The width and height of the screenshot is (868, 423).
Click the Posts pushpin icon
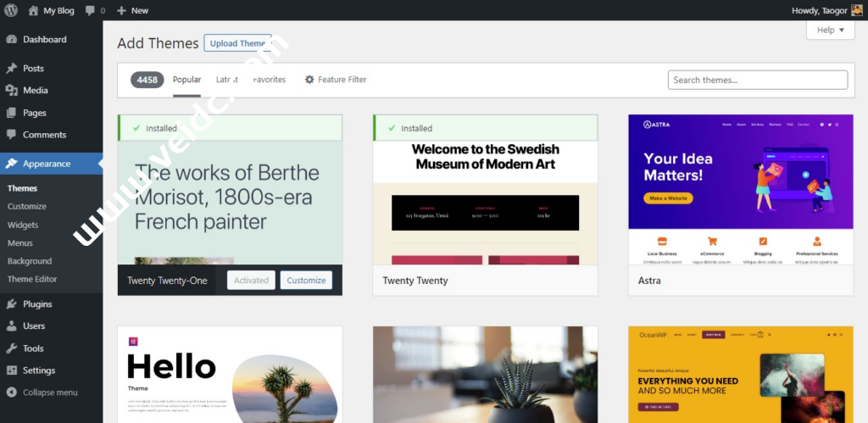coord(12,69)
